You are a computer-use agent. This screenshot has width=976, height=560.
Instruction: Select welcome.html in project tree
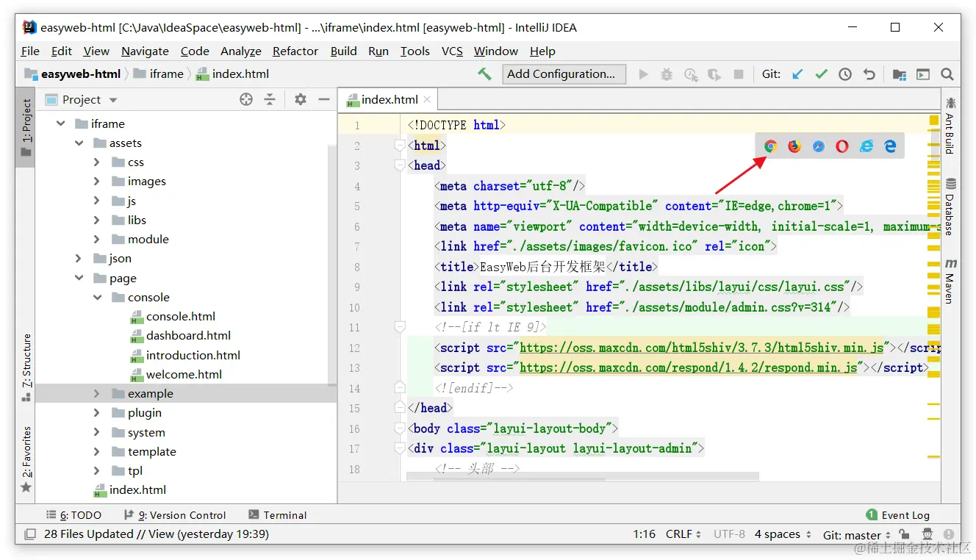click(x=176, y=375)
